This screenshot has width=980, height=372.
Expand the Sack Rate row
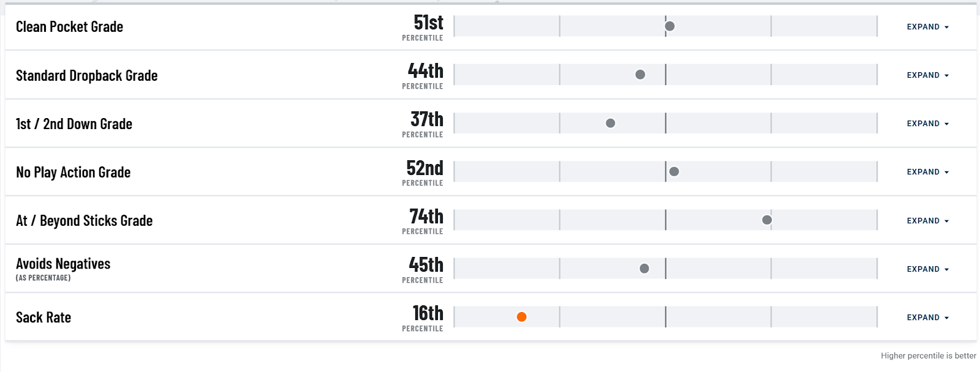pos(927,318)
